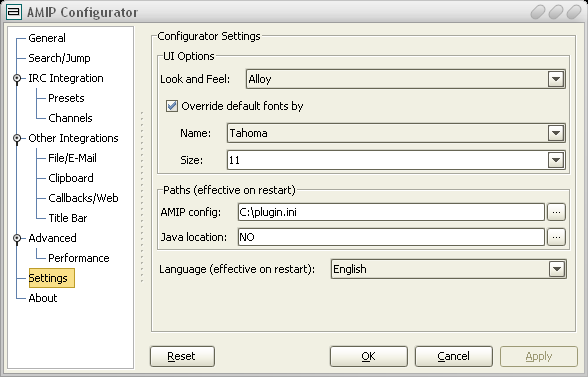Image resolution: width=588 pixels, height=377 pixels.
Task: Click the Reset button
Action: pos(182,356)
